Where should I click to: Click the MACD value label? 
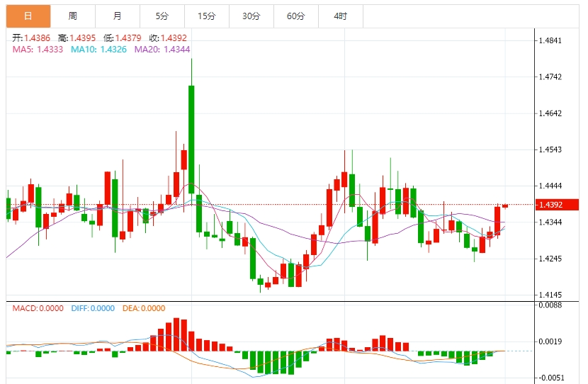coord(38,308)
